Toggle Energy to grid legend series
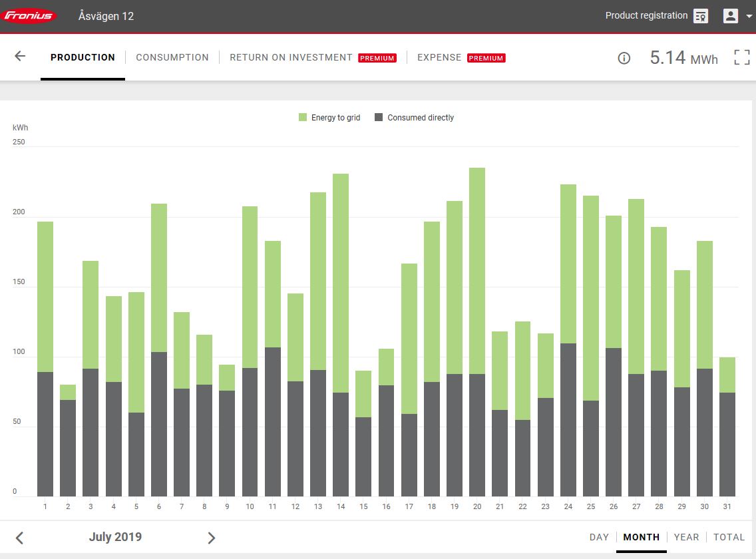 (x=329, y=118)
